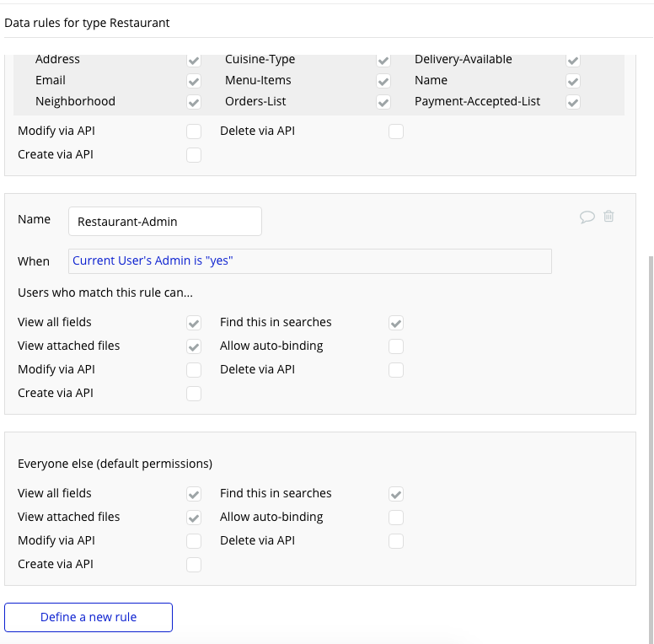Disable the Delivery-Available field checkbox
This screenshot has width=654, height=644.
[x=573, y=61]
